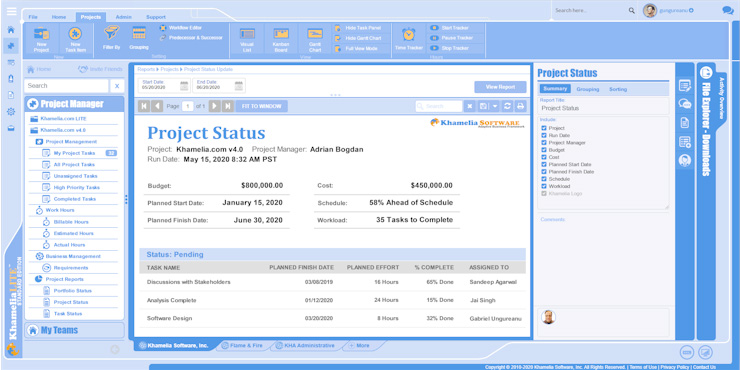Open the chat bubbles icon at top right
The image size is (740, 370).
coord(728,10)
